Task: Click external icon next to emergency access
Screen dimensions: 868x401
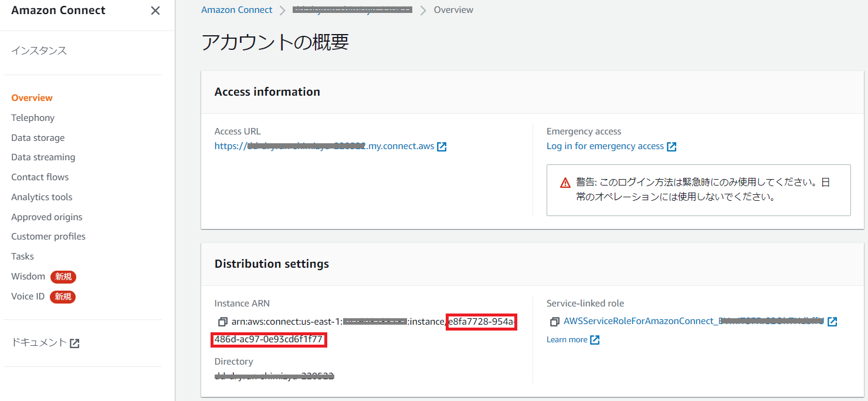Action: [672, 147]
